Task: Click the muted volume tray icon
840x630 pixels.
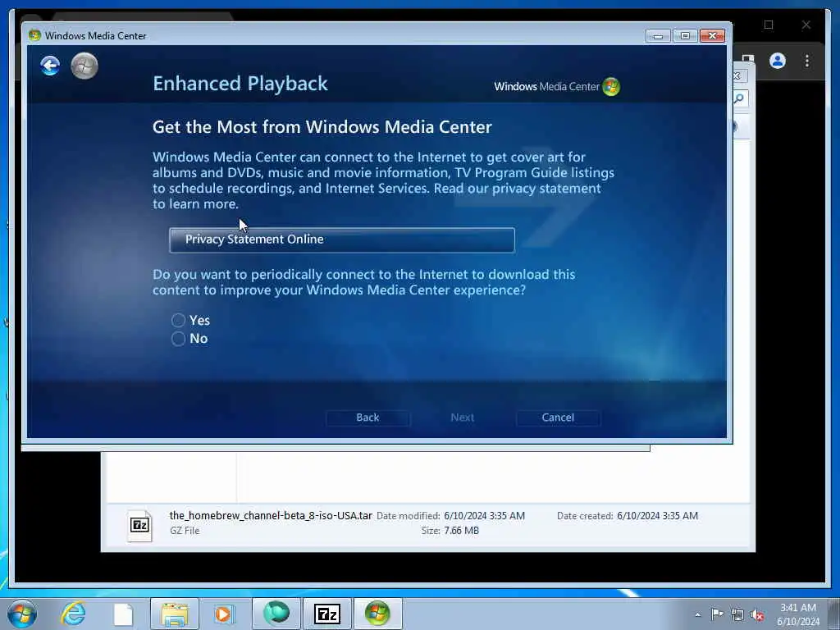Action: [757, 614]
